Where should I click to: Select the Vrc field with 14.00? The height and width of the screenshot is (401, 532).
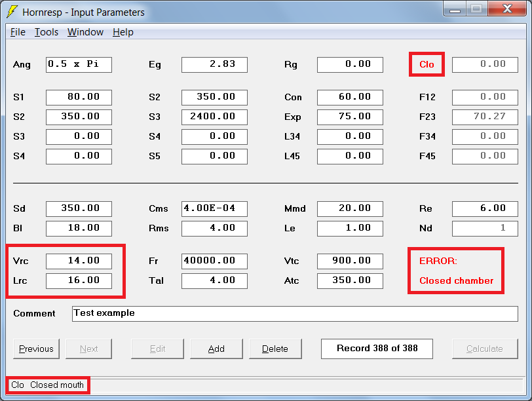point(79,261)
